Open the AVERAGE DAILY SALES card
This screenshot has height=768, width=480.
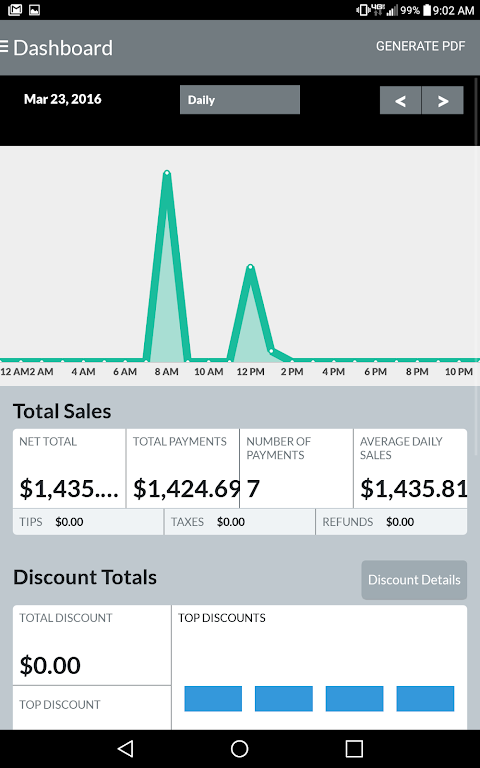(x=410, y=469)
